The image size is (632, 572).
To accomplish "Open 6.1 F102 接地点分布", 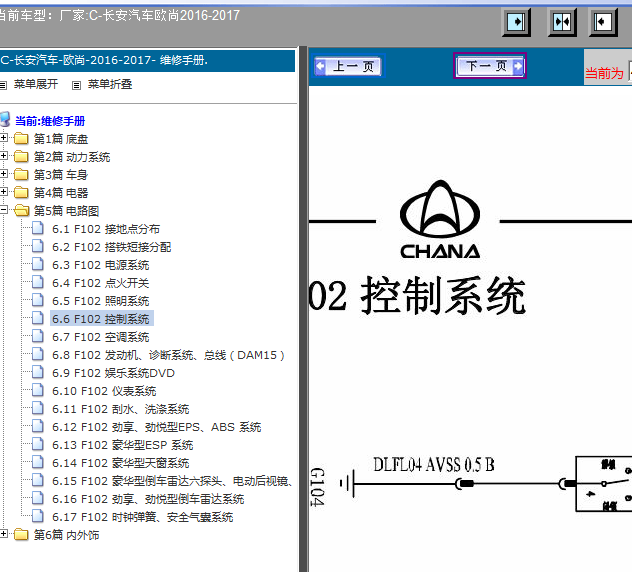I will [x=106, y=229].
